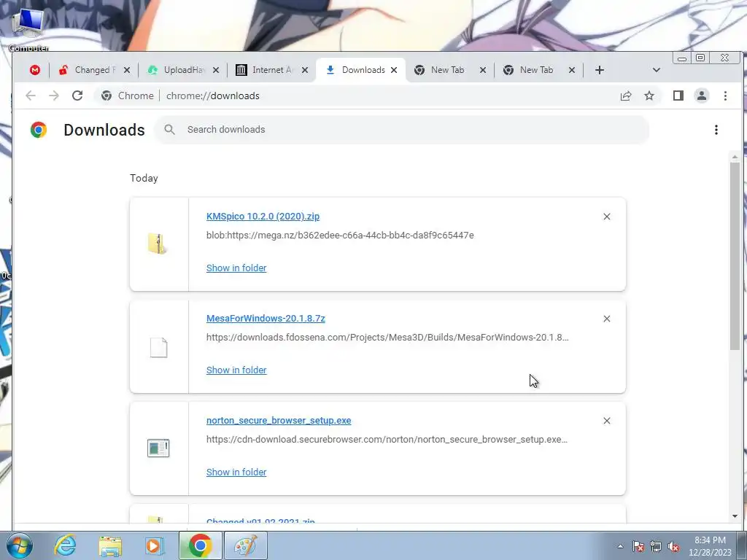The width and height of the screenshot is (747, 560).
Task: Open the Downloads page more-actions menu
Action: (x=716, y=130)
